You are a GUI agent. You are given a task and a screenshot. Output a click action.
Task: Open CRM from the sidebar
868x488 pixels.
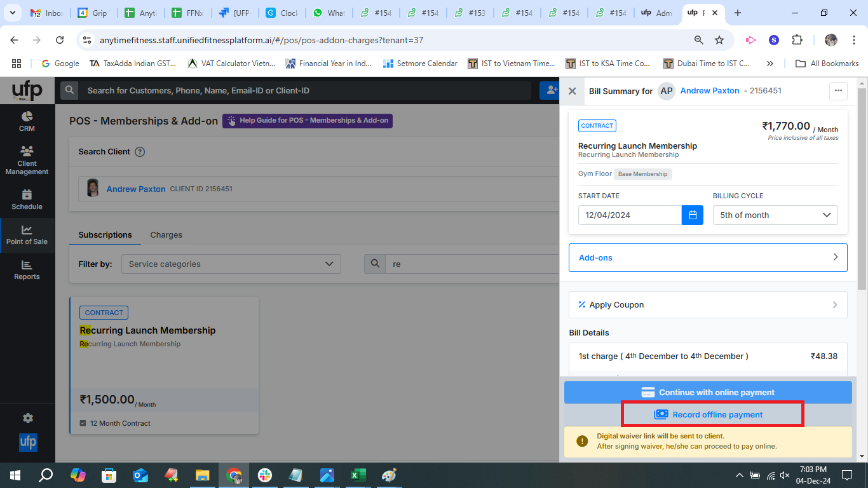click(27, 121)
